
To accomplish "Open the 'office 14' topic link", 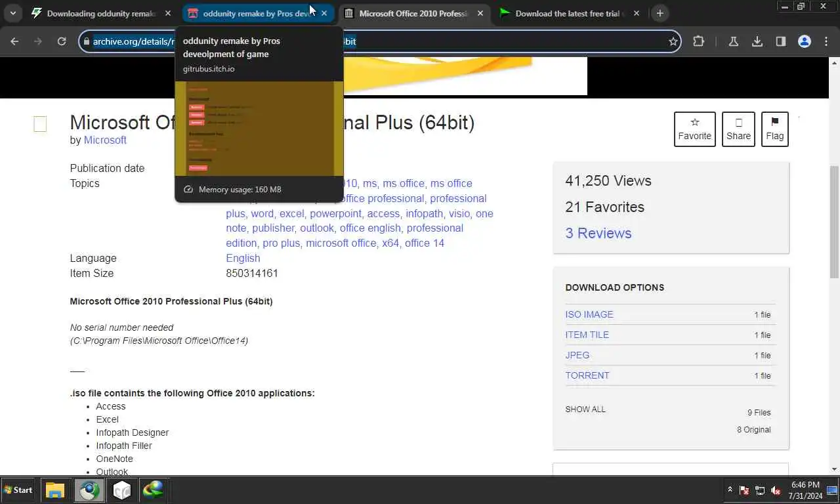I will [425, 243].
